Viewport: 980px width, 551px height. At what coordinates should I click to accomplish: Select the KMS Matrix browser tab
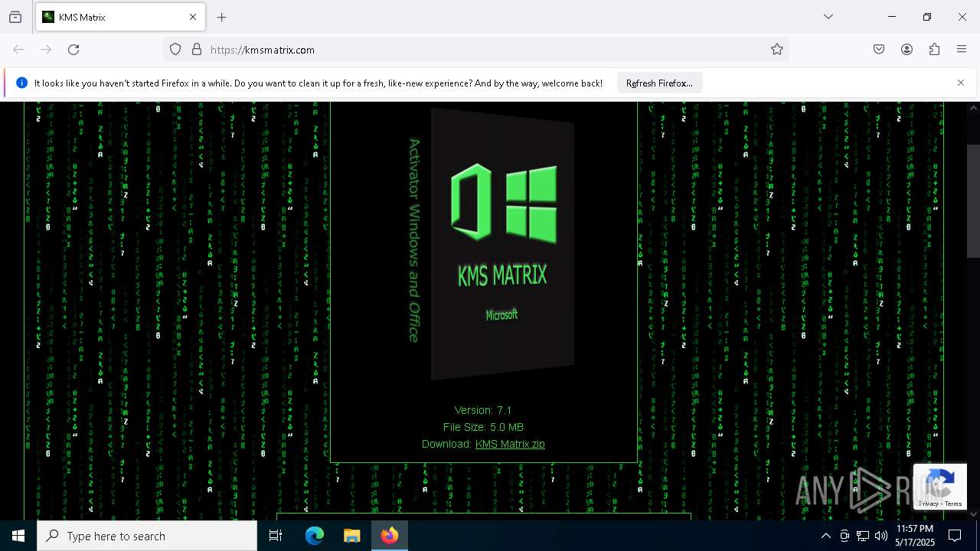[x=120, y=17]
